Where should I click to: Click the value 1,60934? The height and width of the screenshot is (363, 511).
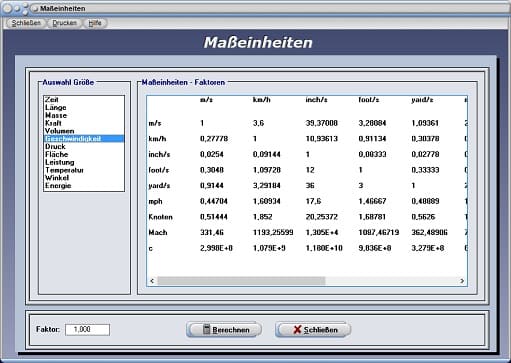[x=267, y=201]
